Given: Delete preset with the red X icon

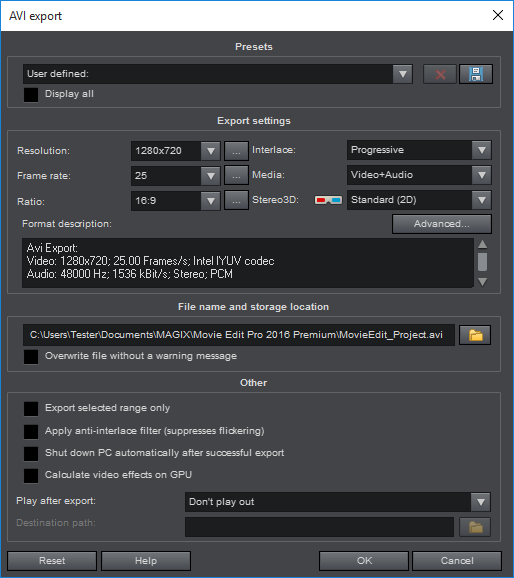Looking at the screenshot, I should coord(440,74).
